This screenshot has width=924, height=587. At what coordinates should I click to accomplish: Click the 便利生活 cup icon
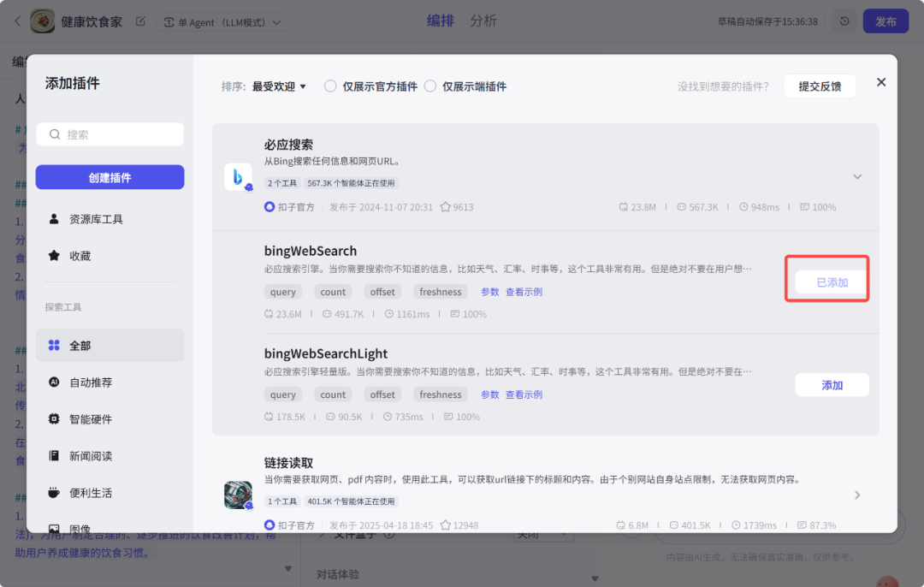(54, 493)
